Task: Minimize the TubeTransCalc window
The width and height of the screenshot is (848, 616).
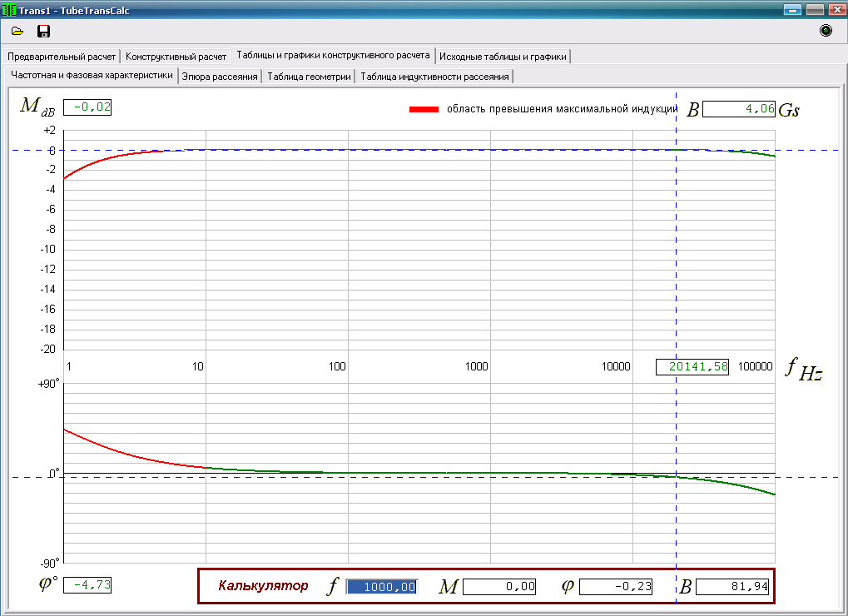Action: coord(793,10)
